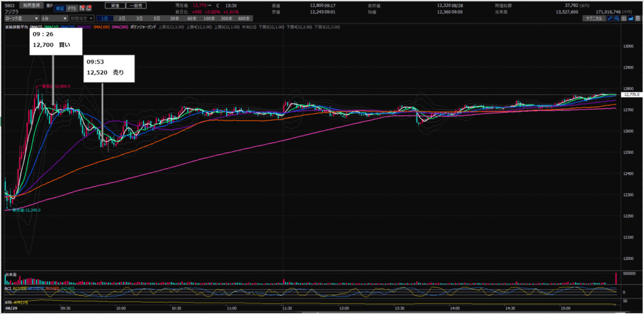
Task: Click the stock name フジクラ
Action: click(x=10, y=12)
